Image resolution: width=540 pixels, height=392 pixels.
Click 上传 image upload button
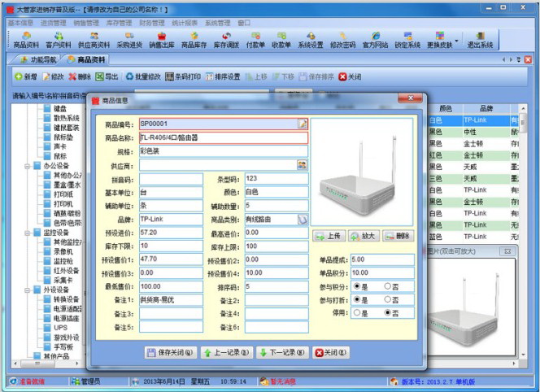tap(329, 236)
